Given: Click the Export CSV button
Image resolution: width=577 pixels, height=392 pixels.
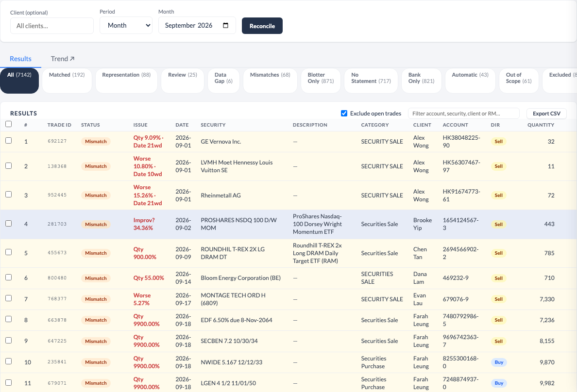Looking at the screenshot, I should pos(546,113).
